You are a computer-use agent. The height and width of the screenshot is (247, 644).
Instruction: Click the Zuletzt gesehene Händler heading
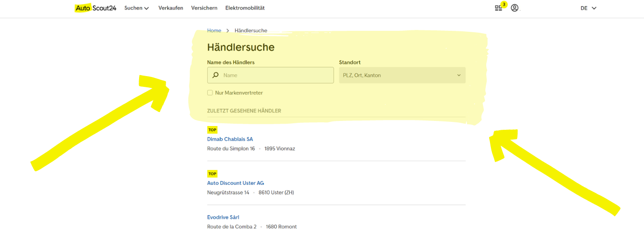click(244, 111)
